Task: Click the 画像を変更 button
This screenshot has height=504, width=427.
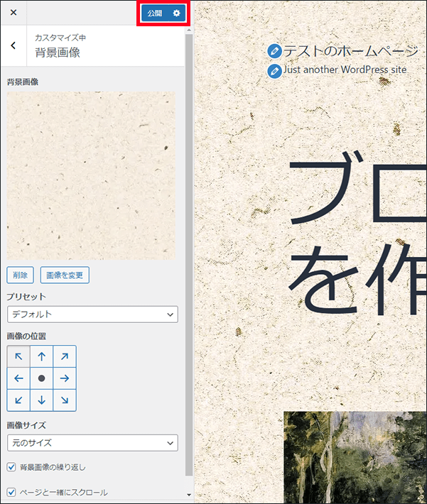Action: point(64,275)
